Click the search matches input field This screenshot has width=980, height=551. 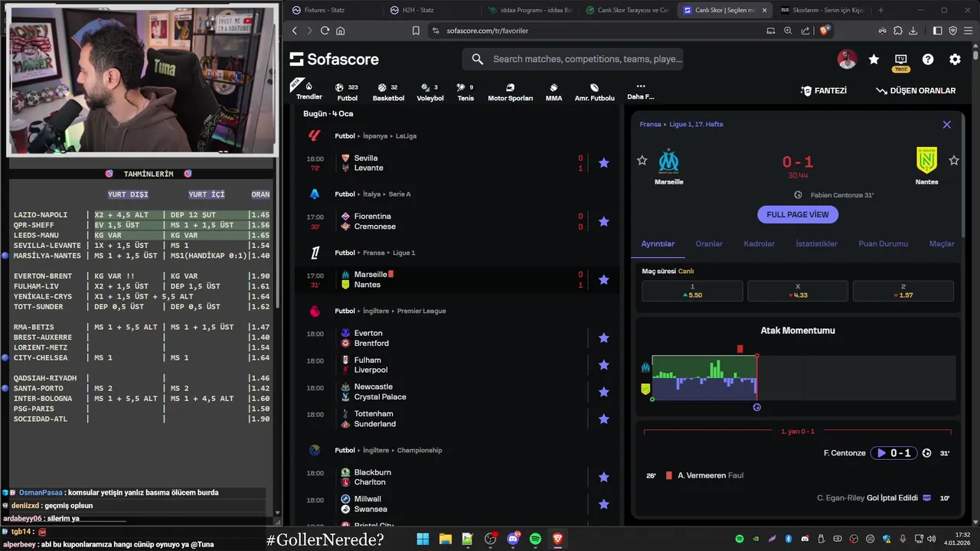click(x=573, y=59)
